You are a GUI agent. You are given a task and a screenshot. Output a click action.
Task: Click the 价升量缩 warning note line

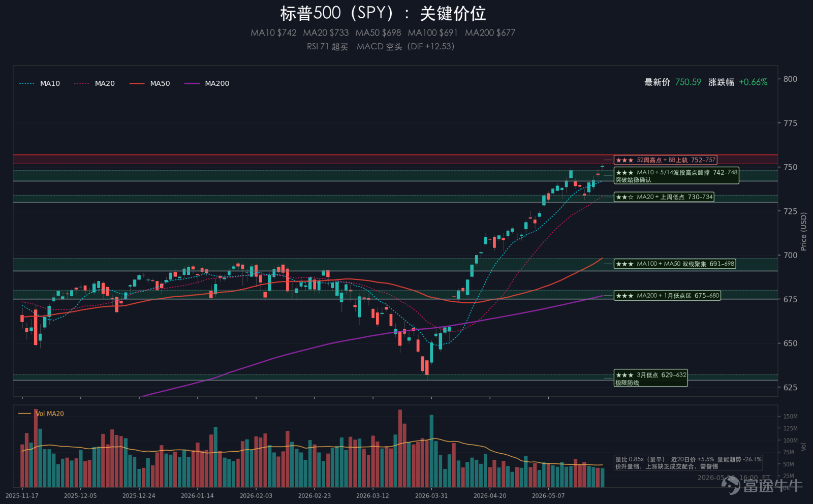(x=667, y=466)
